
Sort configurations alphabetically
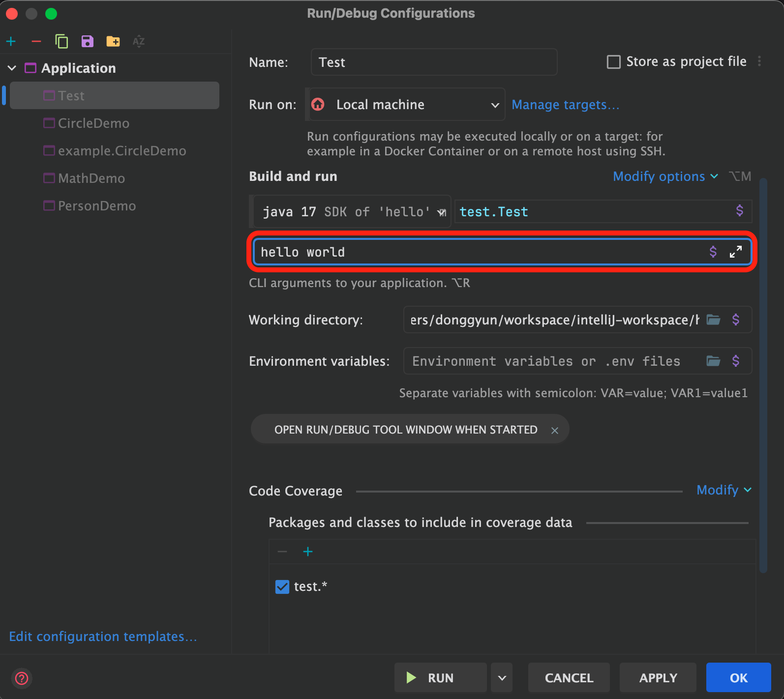pos(139,41)
